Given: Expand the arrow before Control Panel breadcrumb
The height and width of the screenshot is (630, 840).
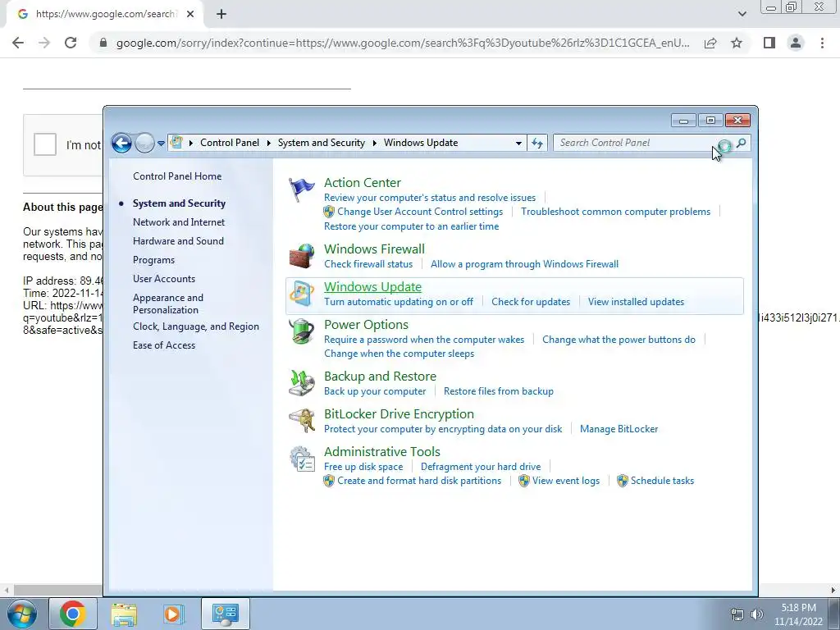Looking at the screenshot, I should pyautogui.click(x=191, y=143).
